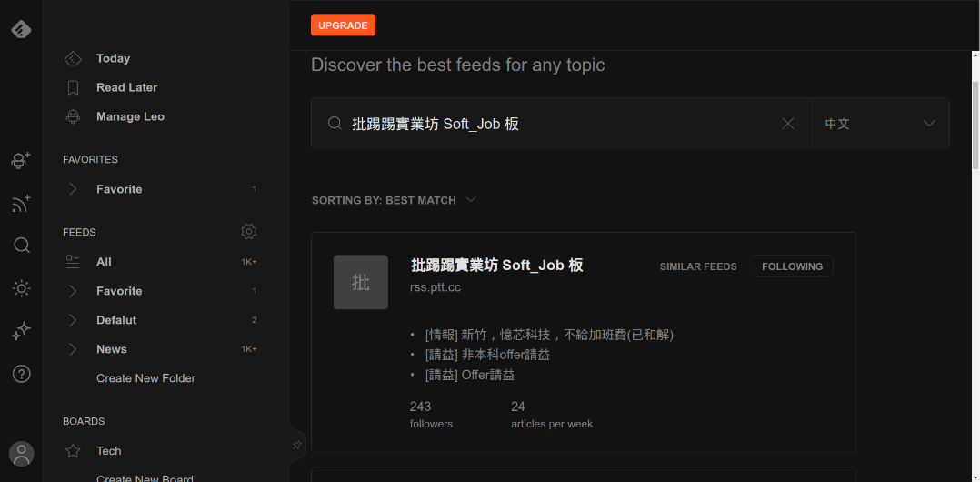Clear the search field with X icon
Image resolution: width=980 pixels, height=482 pixels.
pyautogui.click(x=788, y=124)
